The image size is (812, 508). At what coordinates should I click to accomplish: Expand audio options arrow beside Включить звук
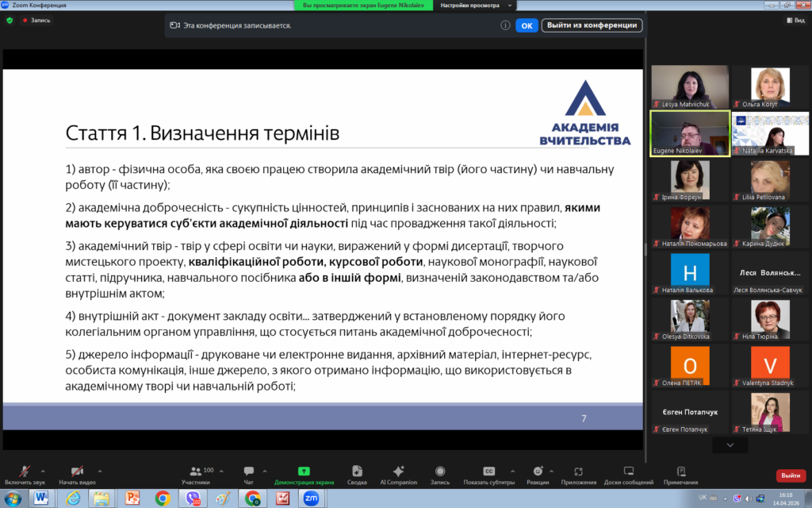pyautogui.click(x=43, y=470)
